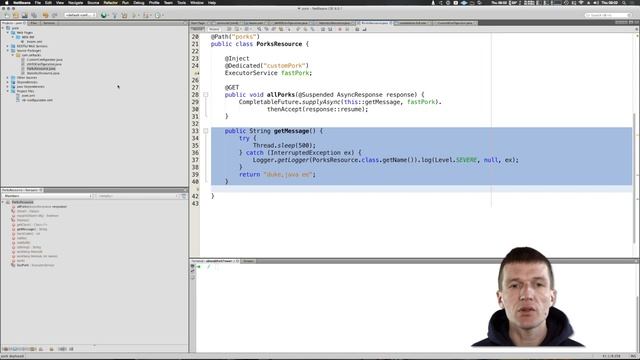
Task: Select beans.xml in project tree
Action: 34,42
